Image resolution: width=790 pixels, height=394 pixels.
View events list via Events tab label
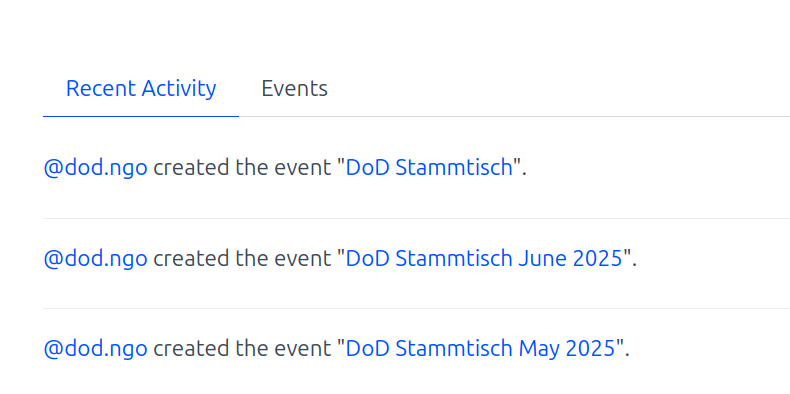click(x=294, y=89)
